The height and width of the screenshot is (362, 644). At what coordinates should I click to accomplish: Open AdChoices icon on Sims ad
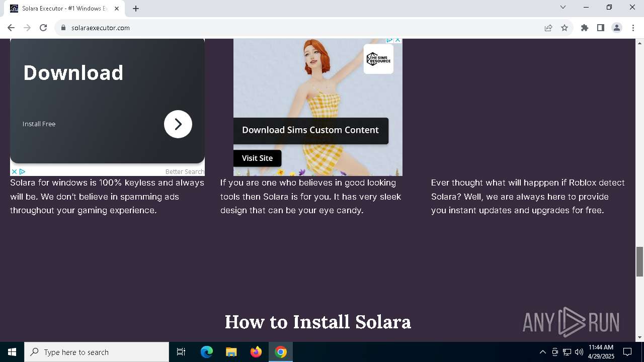(389, 40)
